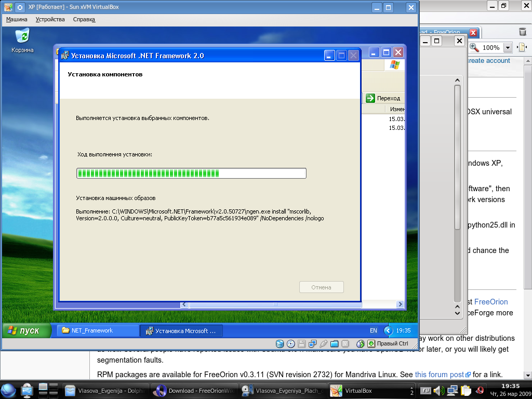532x399 pixels.
Task: Open the 100% zoom dropdown in Opera
Action: pyautogui.click(x=508, y=47)
